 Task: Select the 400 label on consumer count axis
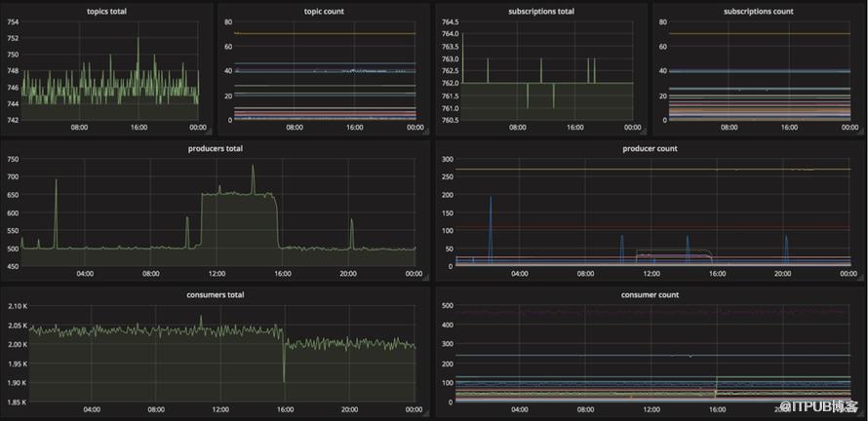coord(448,325)
